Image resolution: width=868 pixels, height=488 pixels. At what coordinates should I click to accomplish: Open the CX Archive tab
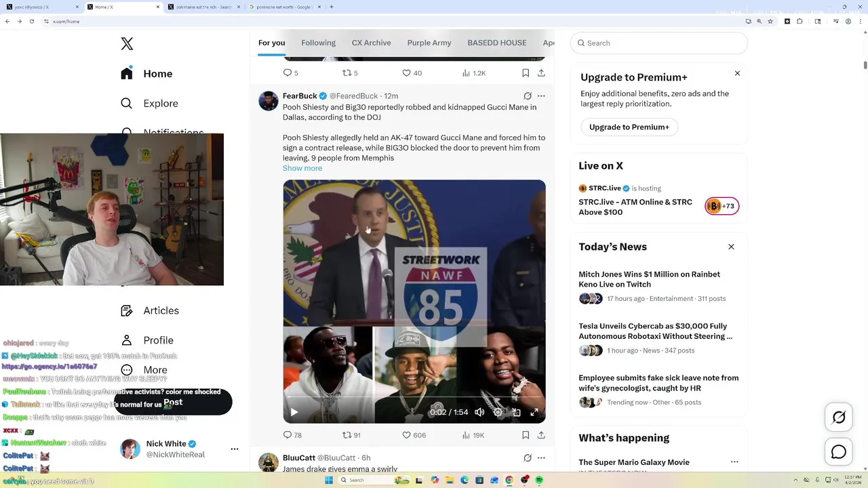click(x=371, y=43)
